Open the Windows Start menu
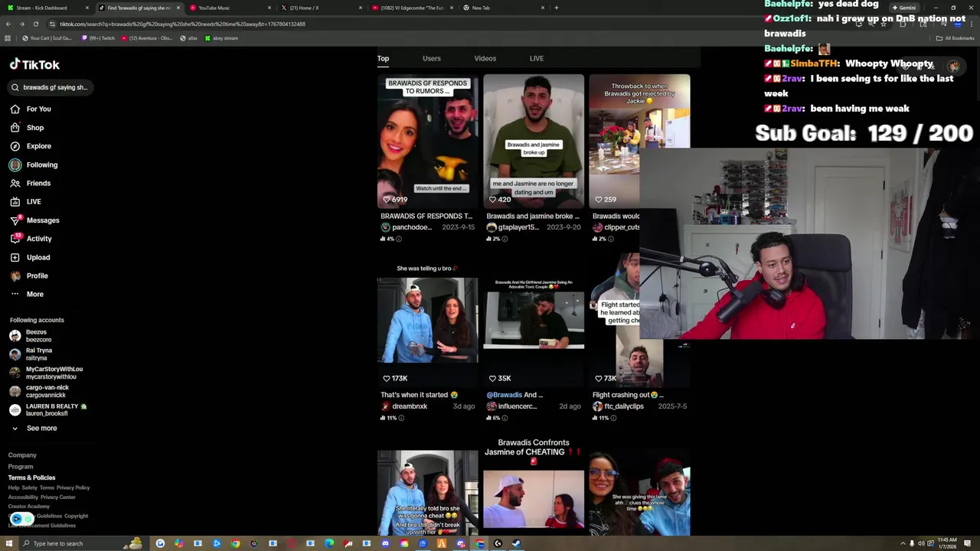 click(x=8, y=543)
